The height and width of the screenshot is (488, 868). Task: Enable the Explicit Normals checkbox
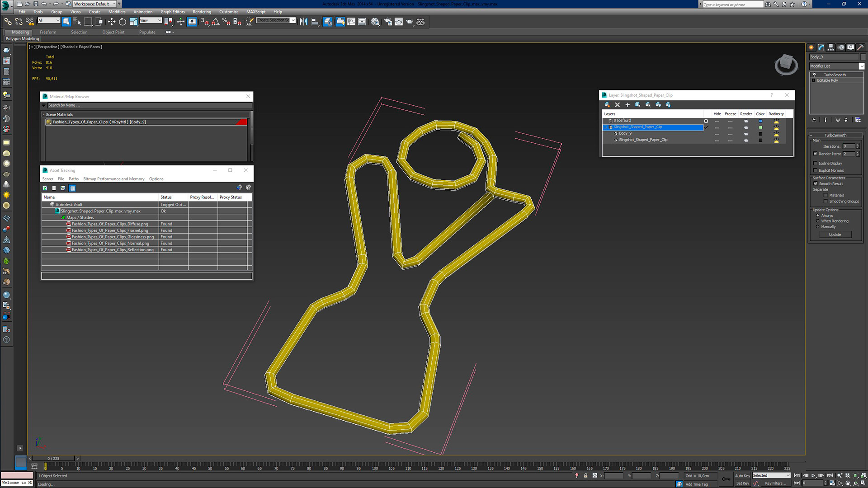pos(815,170)
